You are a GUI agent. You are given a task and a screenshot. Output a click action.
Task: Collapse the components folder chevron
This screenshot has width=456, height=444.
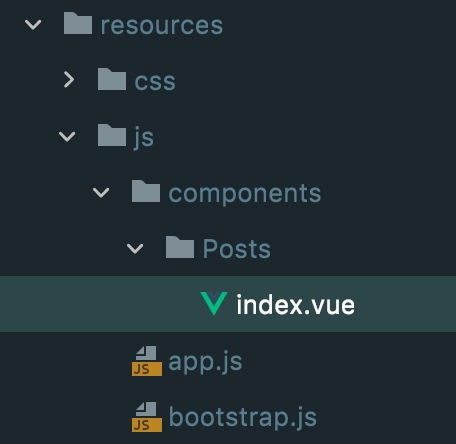tap(101, 192)
